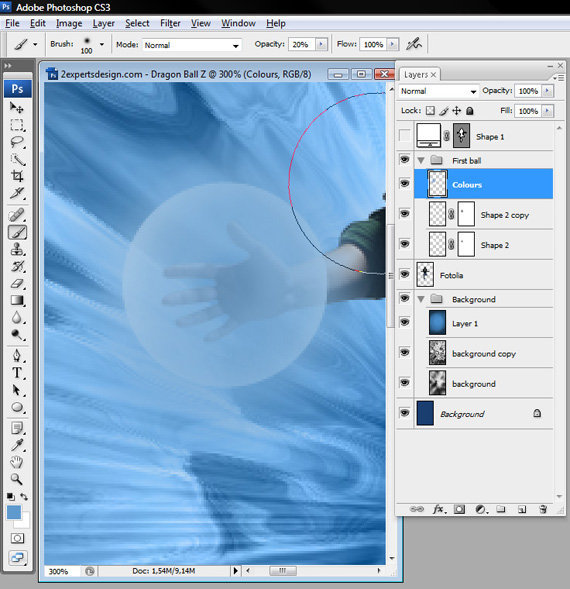
Task: Open the Brush preset picker arrow
Action: [101, 44]
